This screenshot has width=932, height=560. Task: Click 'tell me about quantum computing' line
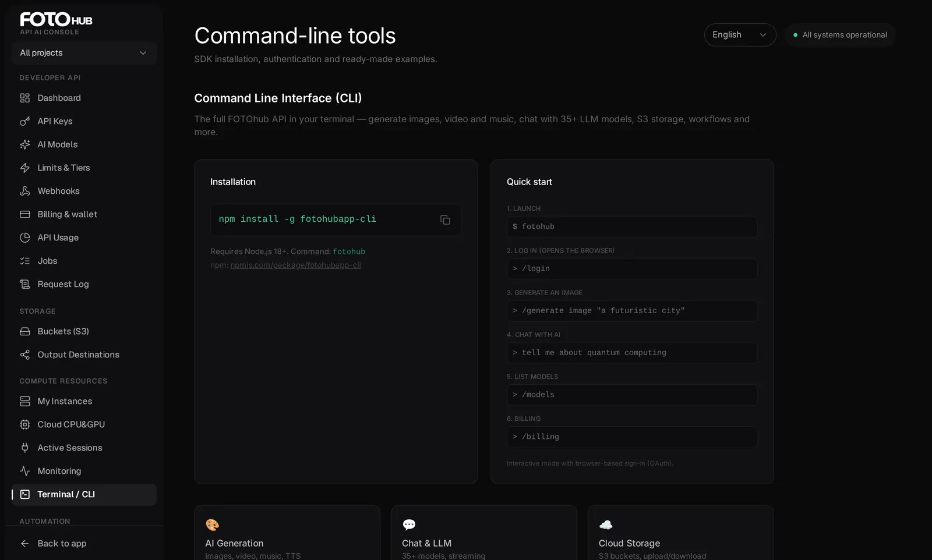632,353
